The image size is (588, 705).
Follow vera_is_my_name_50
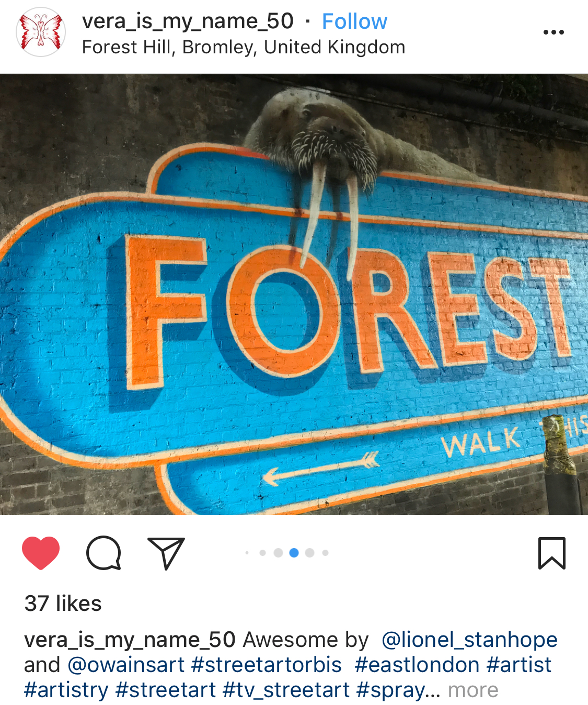click(x=354, y=21)
